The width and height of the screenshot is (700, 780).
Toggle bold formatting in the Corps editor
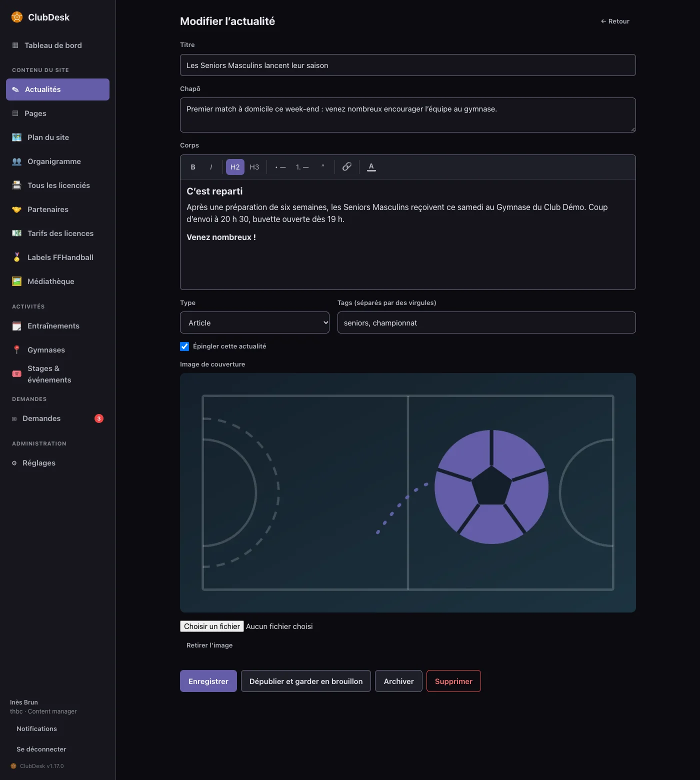(193, 167)
